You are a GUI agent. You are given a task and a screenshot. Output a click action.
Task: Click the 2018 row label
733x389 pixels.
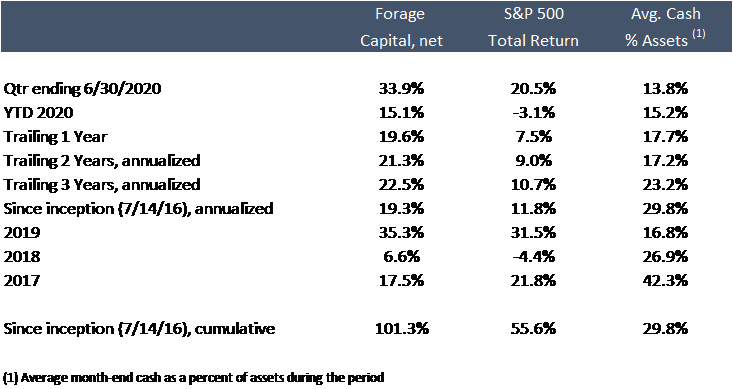(x=22, y=256)
